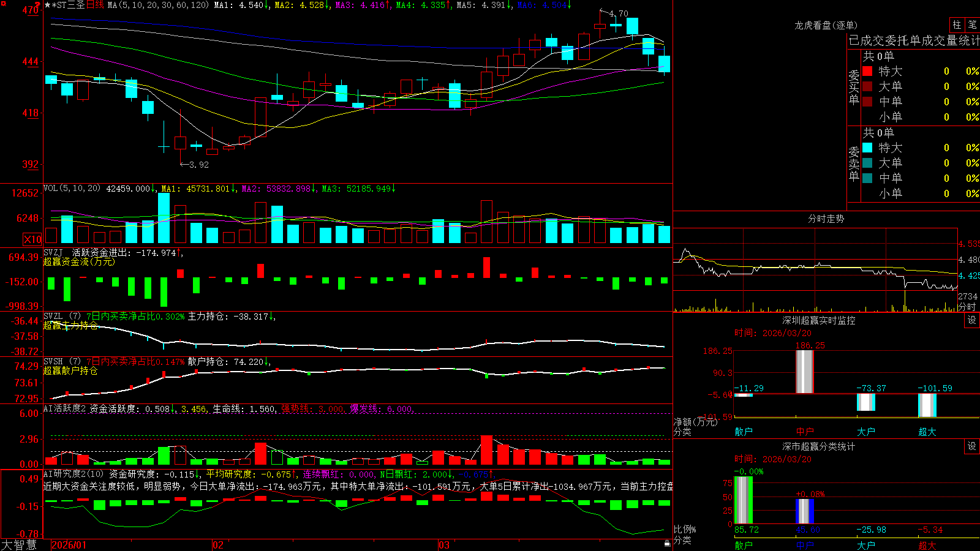Click the 委买单 vertical section label
Viewport: 980px width, 551px height.
pyautogui.click(x=854, y=88)
